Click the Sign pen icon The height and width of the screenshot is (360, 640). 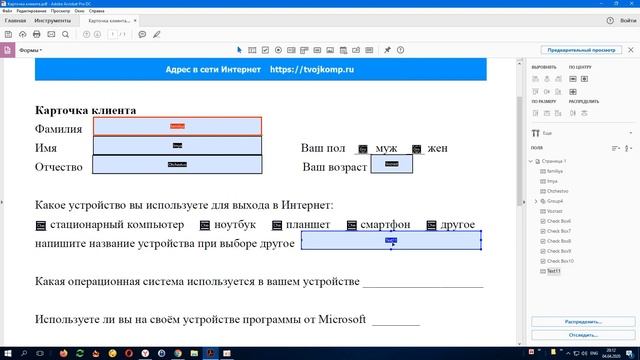(x=157, y=34)
